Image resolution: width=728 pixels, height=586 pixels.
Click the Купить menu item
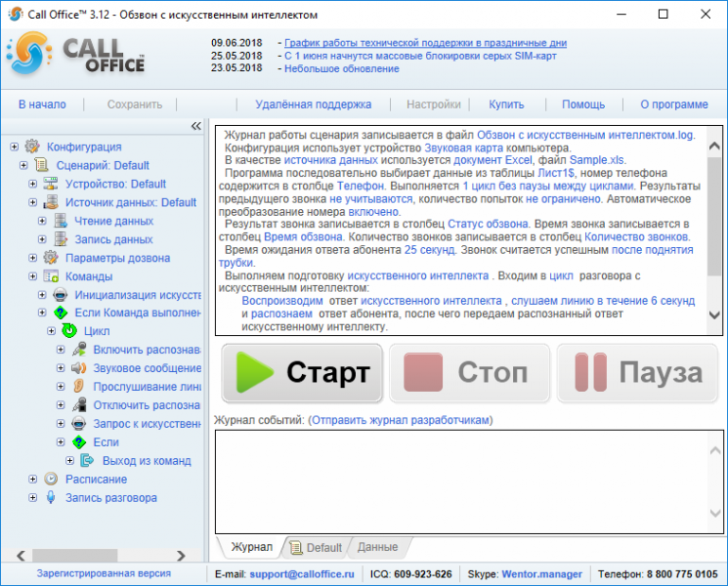tap(506, 105)
